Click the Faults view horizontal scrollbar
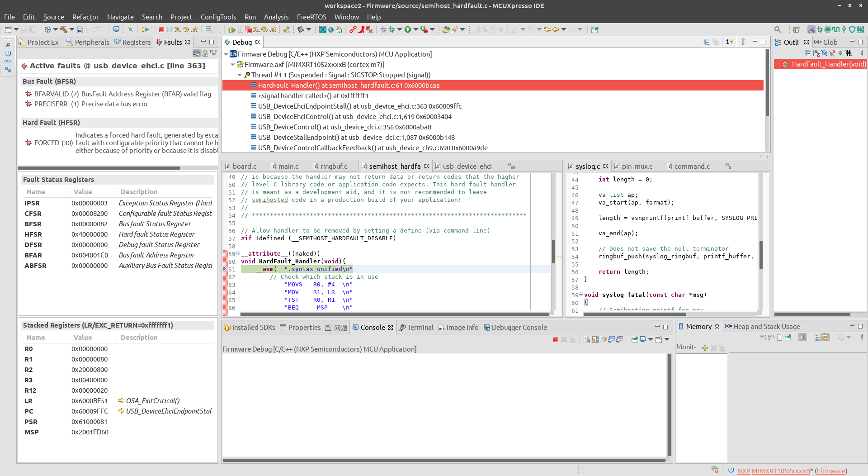 (x=99, y=168)
